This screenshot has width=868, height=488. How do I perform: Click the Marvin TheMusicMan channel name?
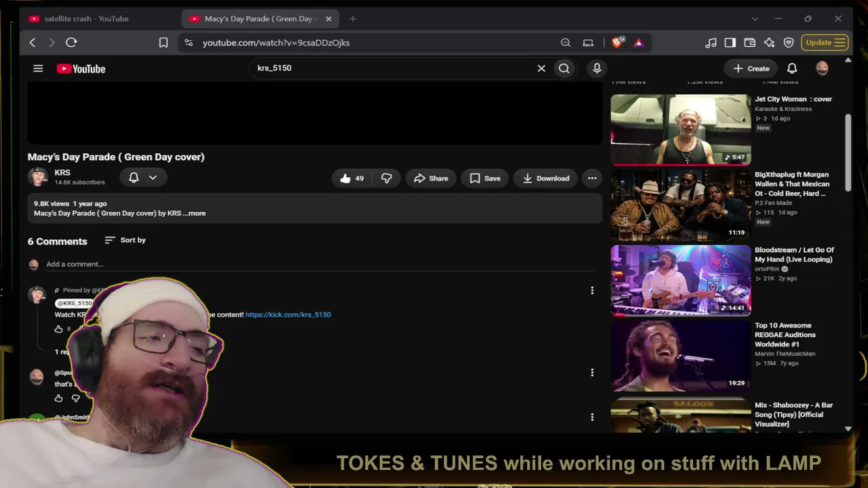(x=785, y=354)
